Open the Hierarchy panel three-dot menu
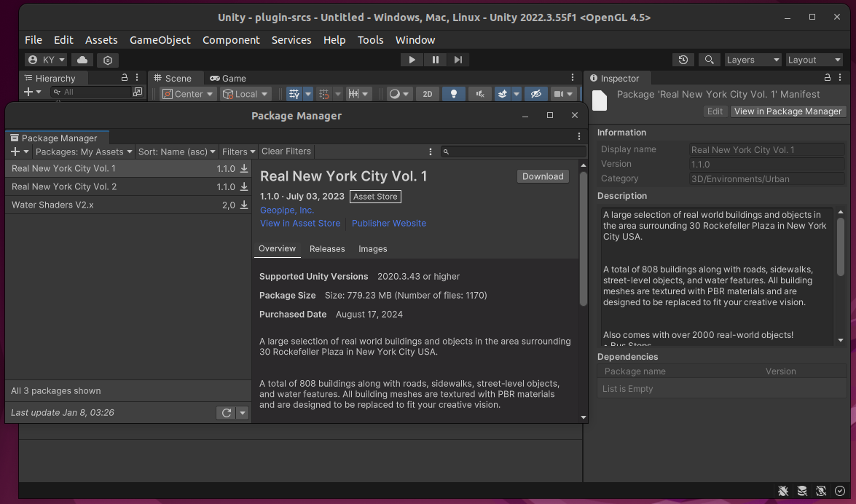 pyautogui.click(x=137, y=77)
